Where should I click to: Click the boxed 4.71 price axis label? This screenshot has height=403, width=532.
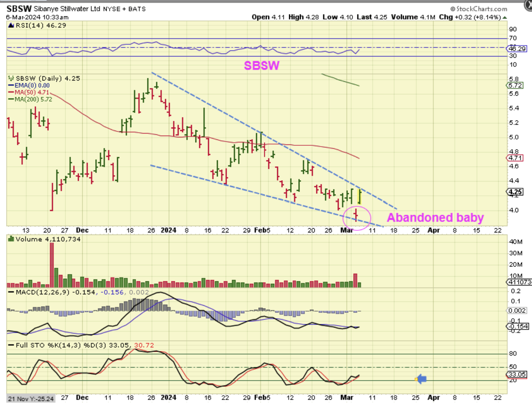click(515, 158)
